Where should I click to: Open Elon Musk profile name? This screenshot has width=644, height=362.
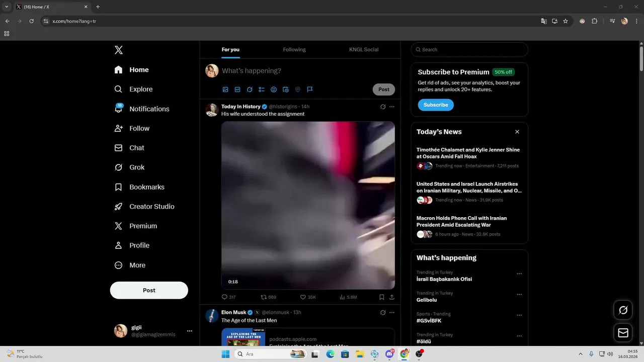click(x=234, y=312)
